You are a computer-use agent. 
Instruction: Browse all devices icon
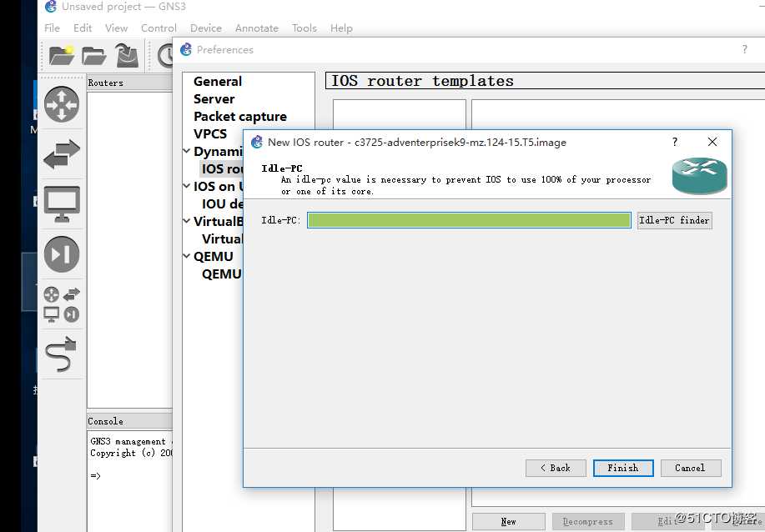[62, 304]
